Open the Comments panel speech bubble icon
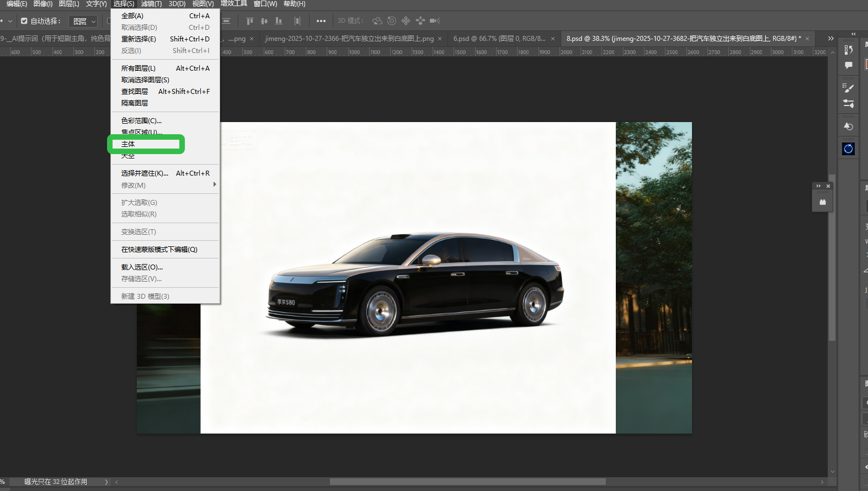Image resolution: width=868 pixels, height=491 pixels. [x=848, y=65]
